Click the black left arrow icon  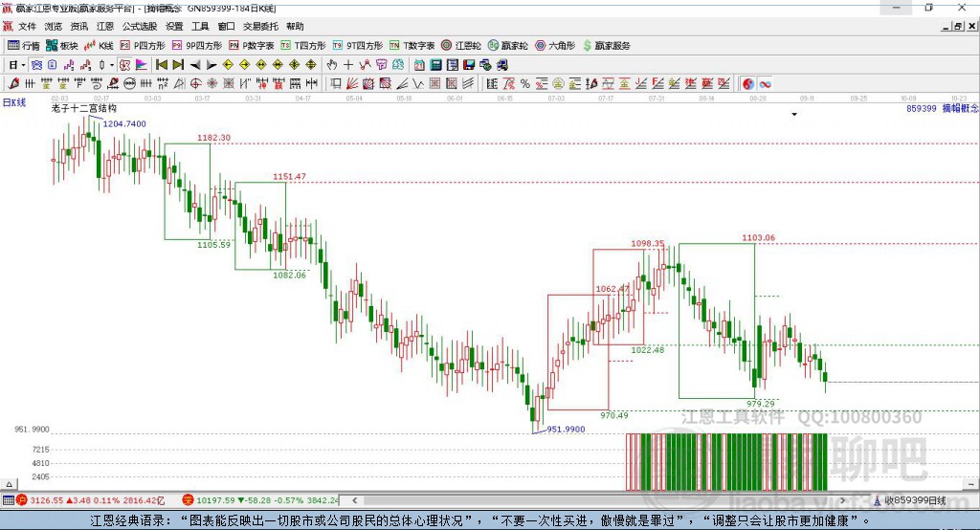[195, 65]
